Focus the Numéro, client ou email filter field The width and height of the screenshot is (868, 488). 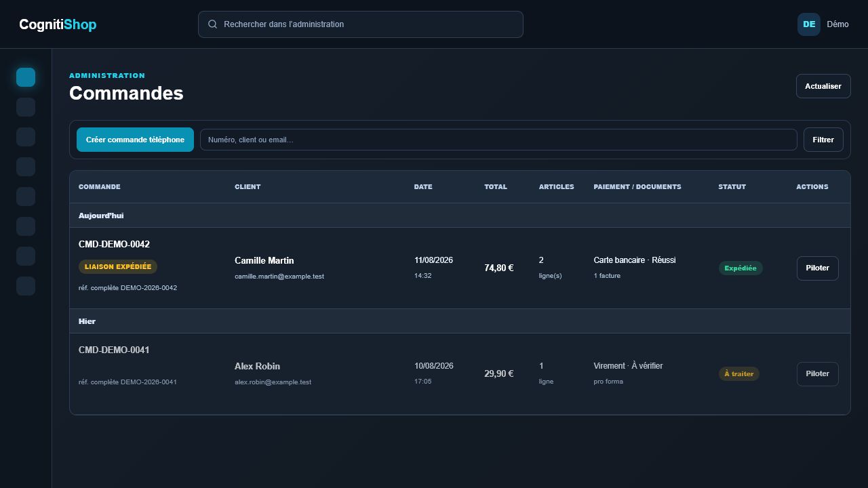[x=498, y=140]
